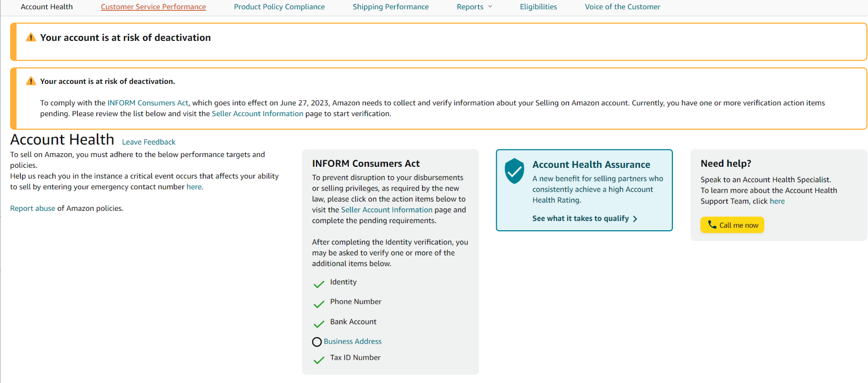Click the Report abuse link
Viewport: 868px width, 383px height.
tap(33, 208)
